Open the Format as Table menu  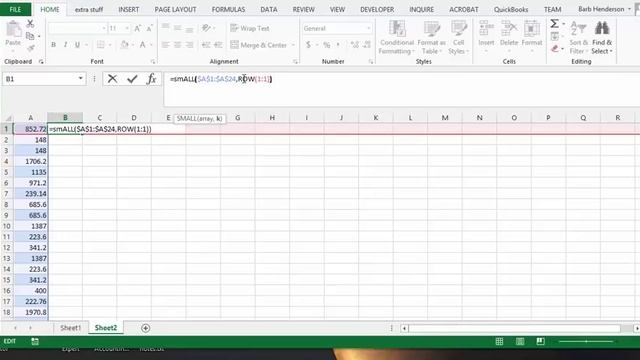(x=431, y=37)
